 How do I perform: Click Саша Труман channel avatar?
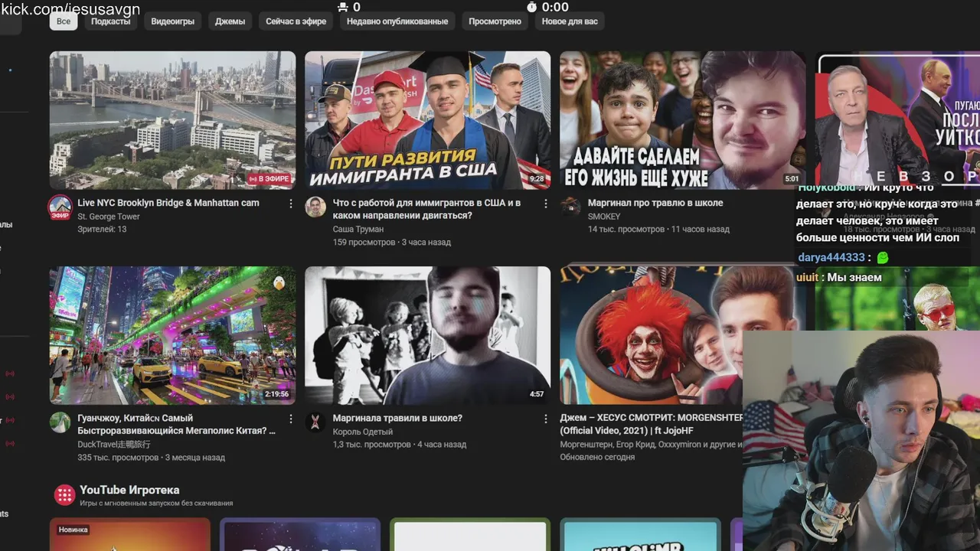point(315,207)
